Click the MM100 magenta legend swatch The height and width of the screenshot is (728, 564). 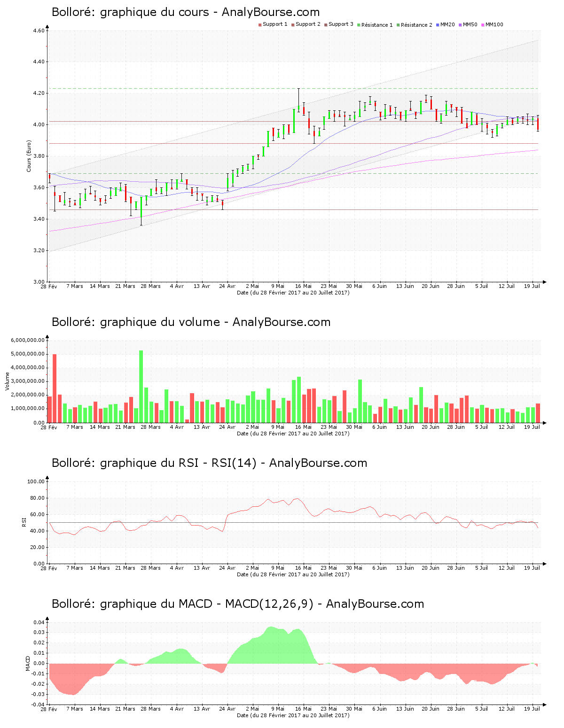tap(483, 24)
